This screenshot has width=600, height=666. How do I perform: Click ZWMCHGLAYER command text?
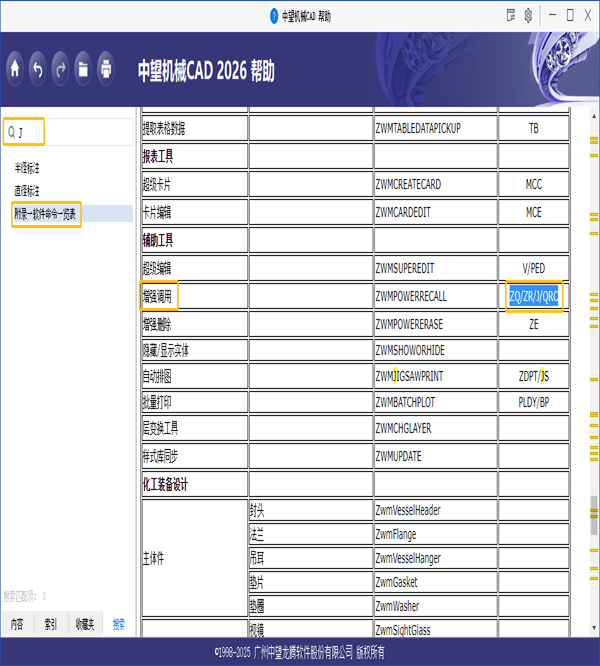click(x=403, y=428)
